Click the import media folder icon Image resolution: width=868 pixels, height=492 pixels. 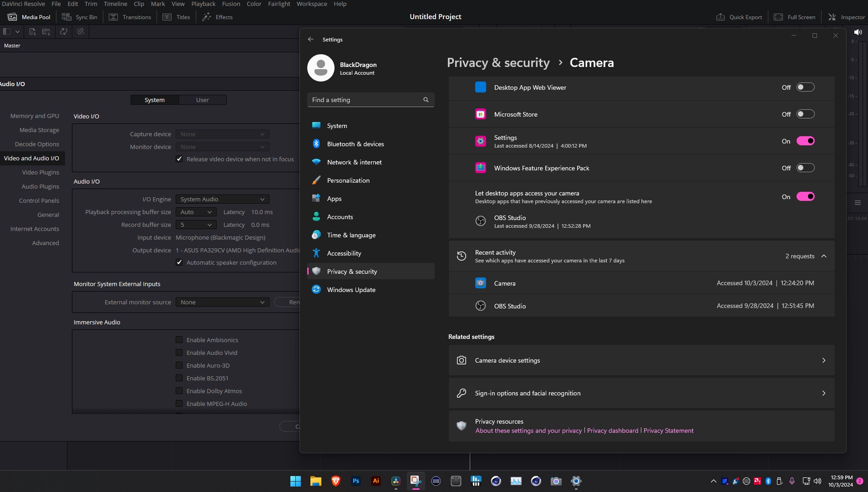coord(46,31)
